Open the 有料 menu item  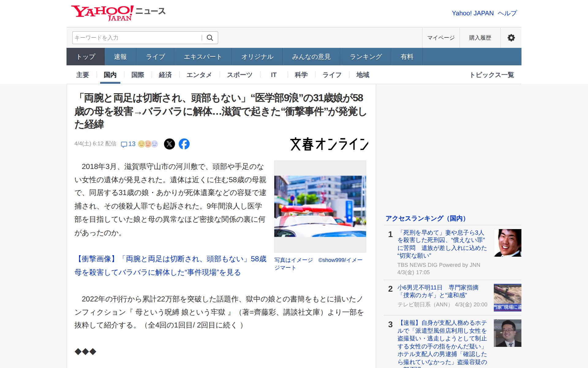point(407,56)
